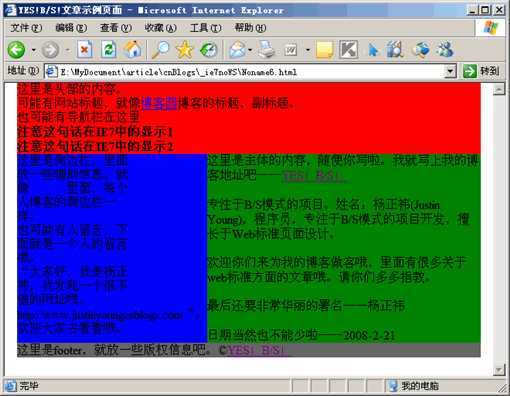Click the text 注意这句话在IE7中的显示1
Screen dimensions: 510x396
pos(96,132)
